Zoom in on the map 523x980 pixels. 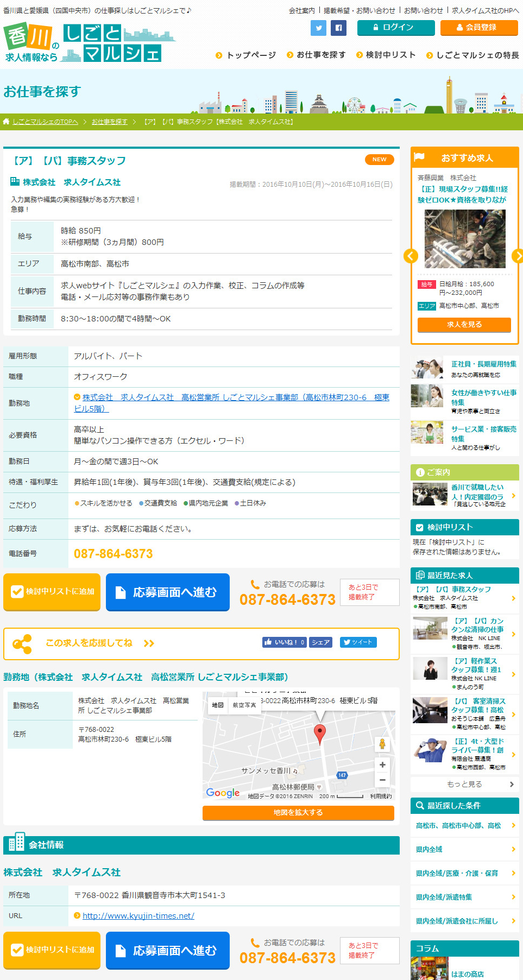click(x=382, y=764)
